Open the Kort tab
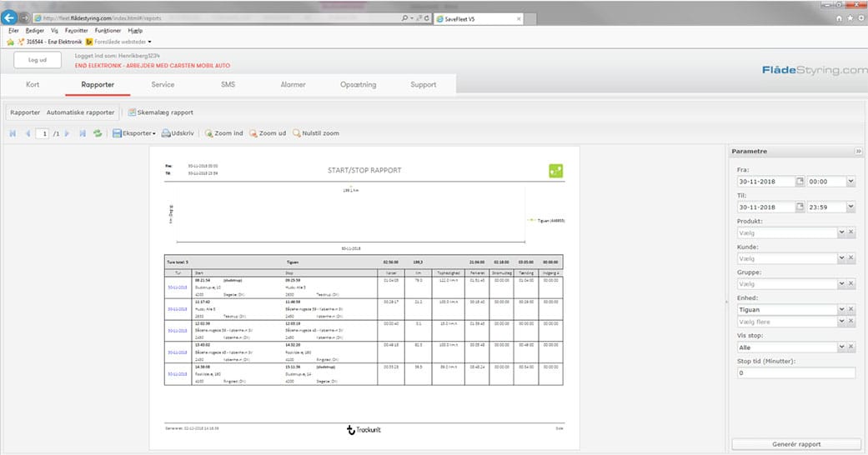The width and height of the screenshot is (868, 455). point(33,85)
